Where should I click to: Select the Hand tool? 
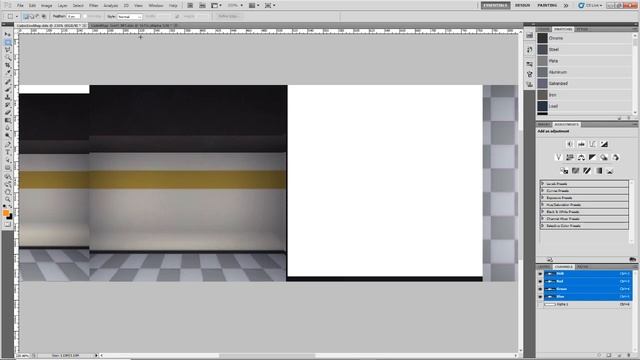click(x=8, y=192)
